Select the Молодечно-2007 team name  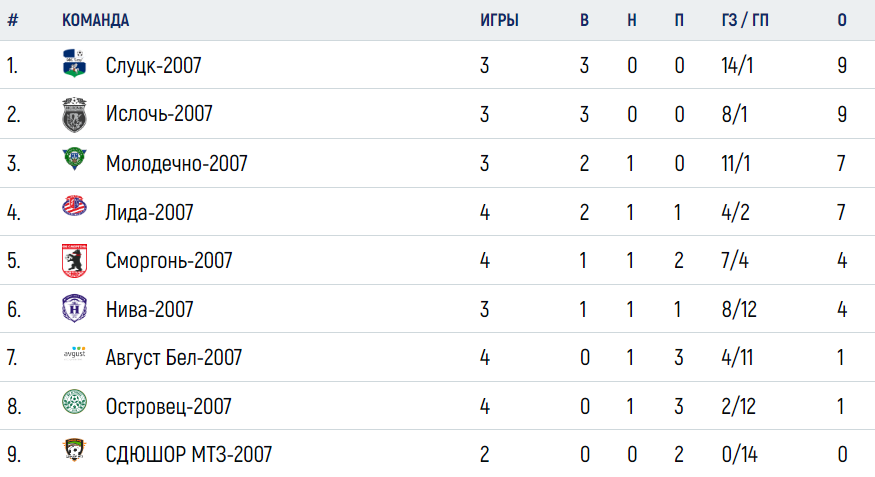(x=176, y=163)
